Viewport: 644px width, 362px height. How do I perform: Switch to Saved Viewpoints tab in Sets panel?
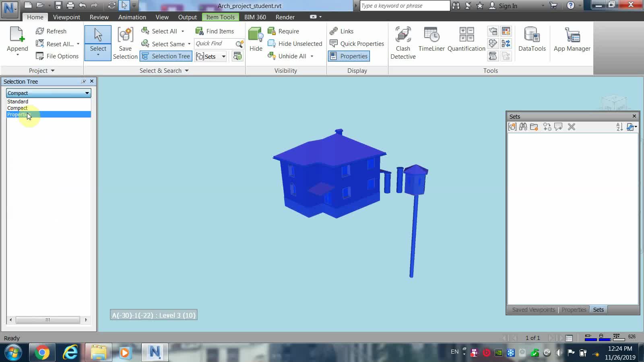point(533,310)
